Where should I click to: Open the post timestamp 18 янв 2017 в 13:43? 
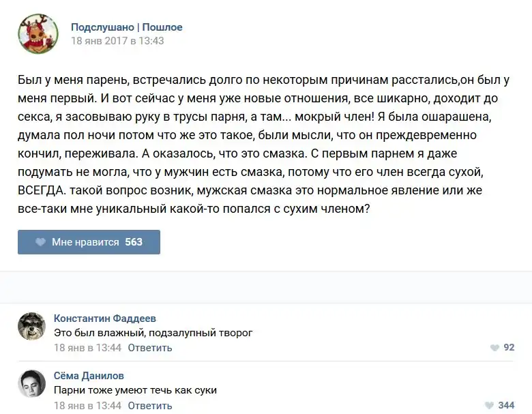(117, 41)
